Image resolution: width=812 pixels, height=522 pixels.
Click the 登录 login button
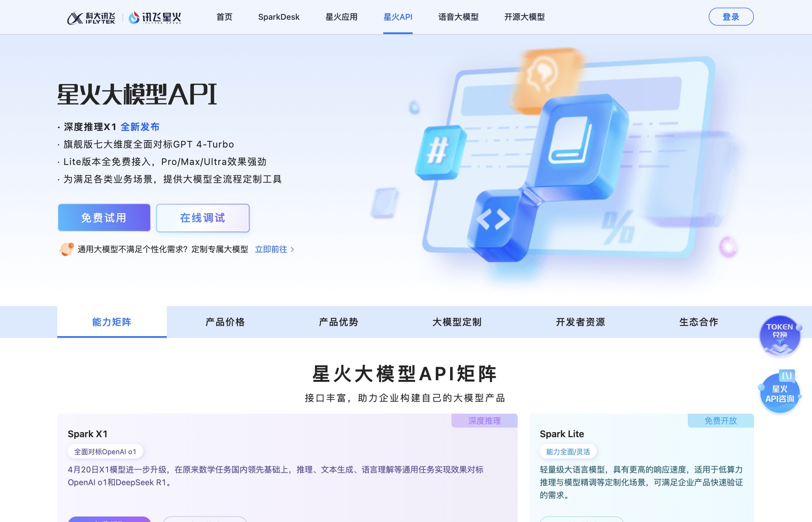pos(731,17)
